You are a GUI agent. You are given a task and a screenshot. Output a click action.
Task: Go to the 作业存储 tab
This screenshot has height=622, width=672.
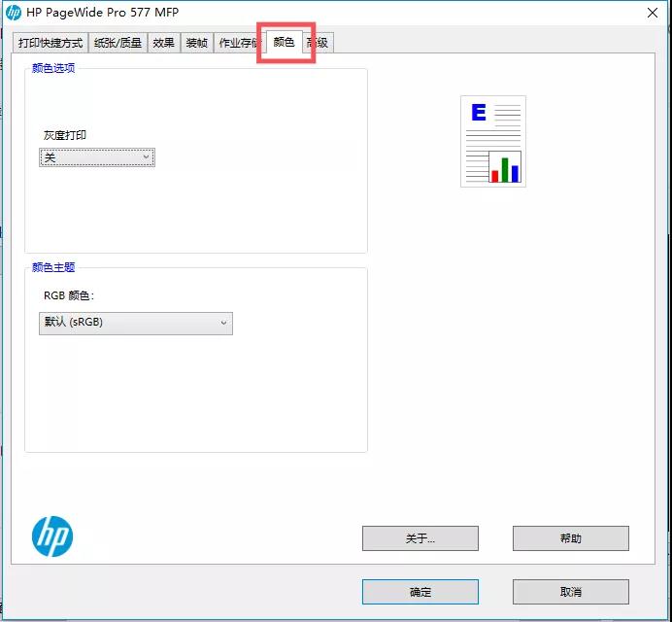coord(238,43)
